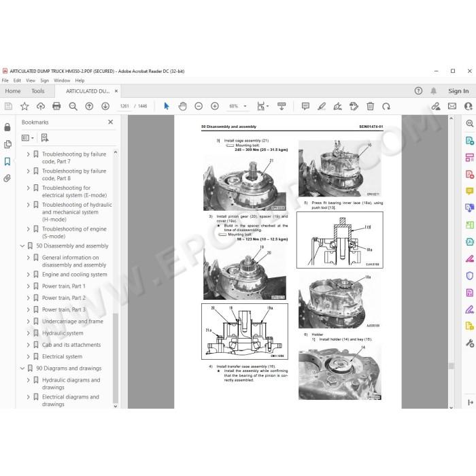Go to previous page with the up arrow
476x476 pixels.
(x=89, y=106)
